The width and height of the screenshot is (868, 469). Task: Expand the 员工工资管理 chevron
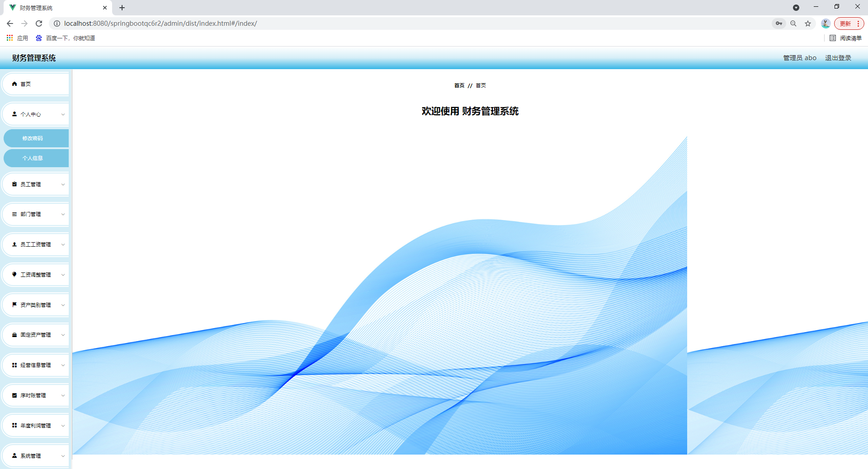pos(63,244)
